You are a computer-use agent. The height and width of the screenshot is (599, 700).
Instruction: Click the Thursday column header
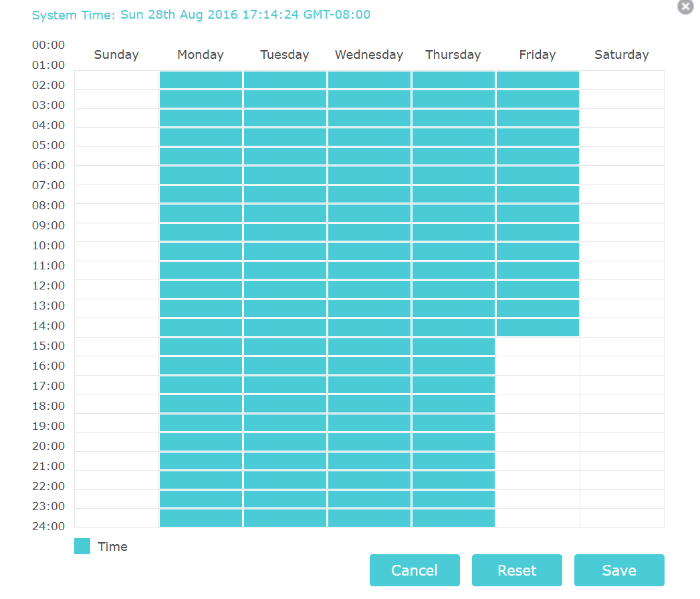453,55
